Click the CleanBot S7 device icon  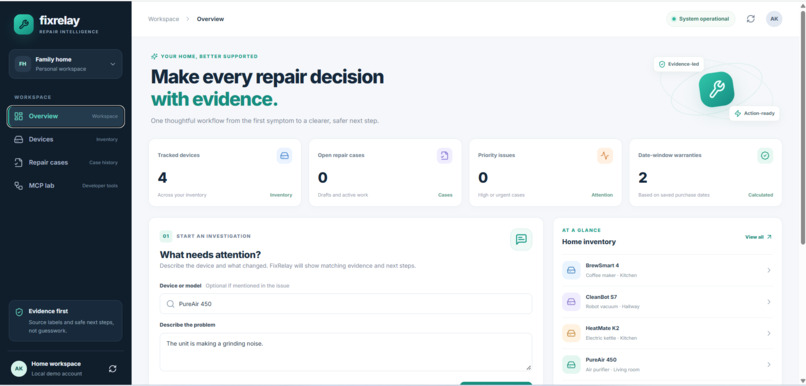coord(571,302)
